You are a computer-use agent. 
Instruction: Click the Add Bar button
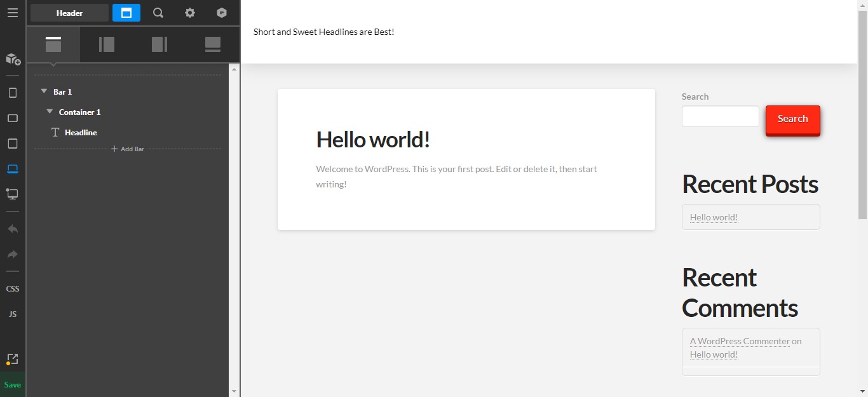coord(128,149)
